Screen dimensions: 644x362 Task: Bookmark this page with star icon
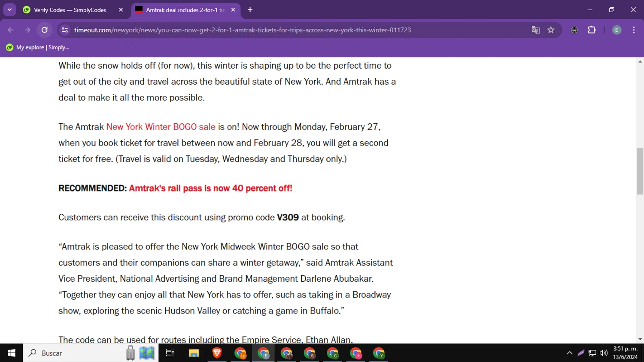tap(551, 30)
